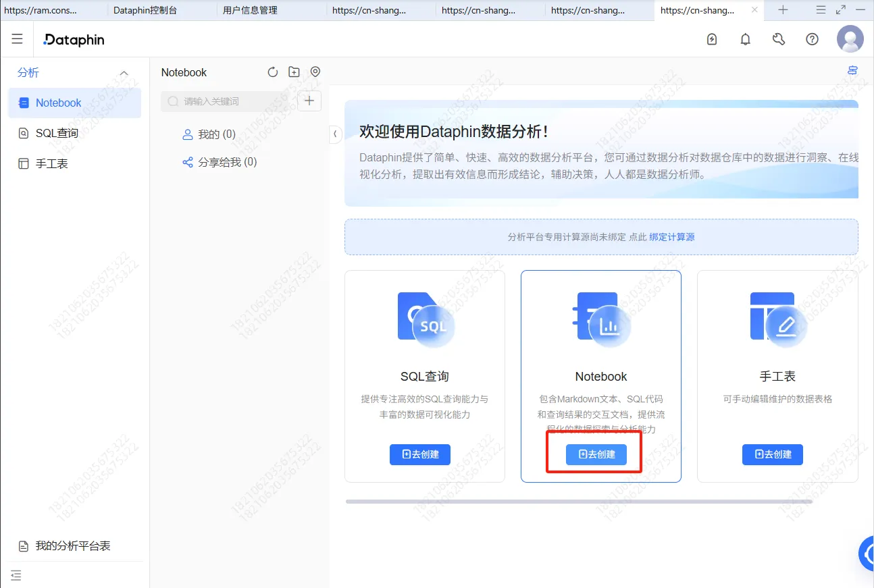The height and width of the screenshot is (588, 874).
Task: Create a new folder in Notebook panel
Action: [x=294, y=72]
